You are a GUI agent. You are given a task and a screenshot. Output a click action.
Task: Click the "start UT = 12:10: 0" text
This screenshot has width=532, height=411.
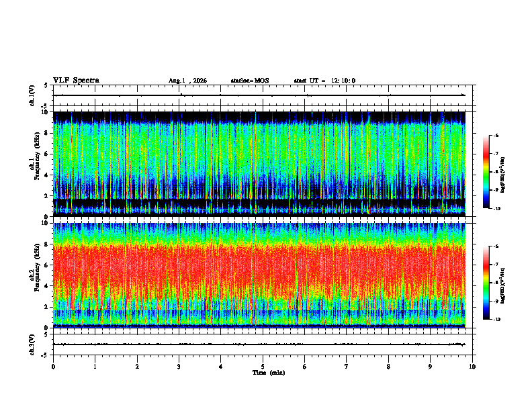point(324,81)
